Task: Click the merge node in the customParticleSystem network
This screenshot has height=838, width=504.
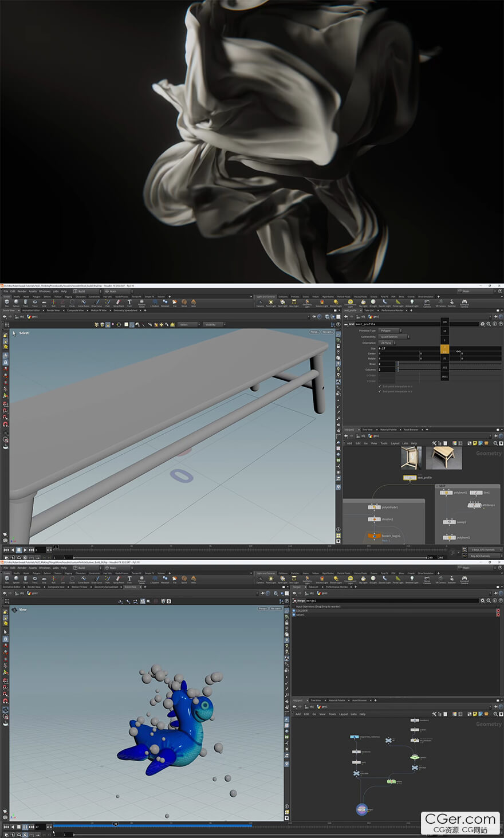Action: tap(361, 809)
